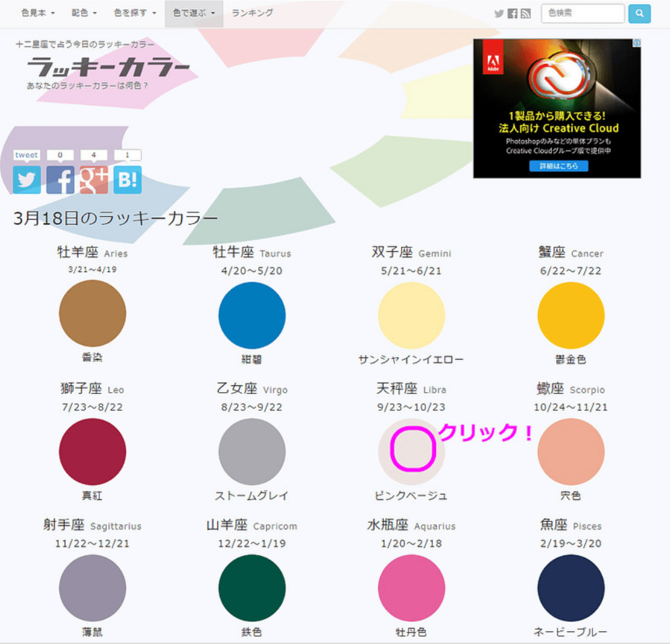This screenshot has height=644, width=670.
Task: Click the ラッキーカラー site logo
Action: 109,67
